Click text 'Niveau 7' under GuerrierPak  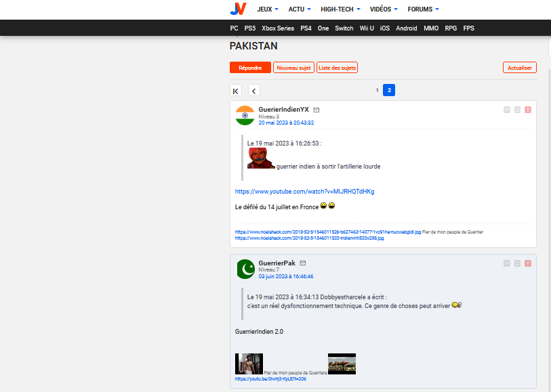coord(268,270)
